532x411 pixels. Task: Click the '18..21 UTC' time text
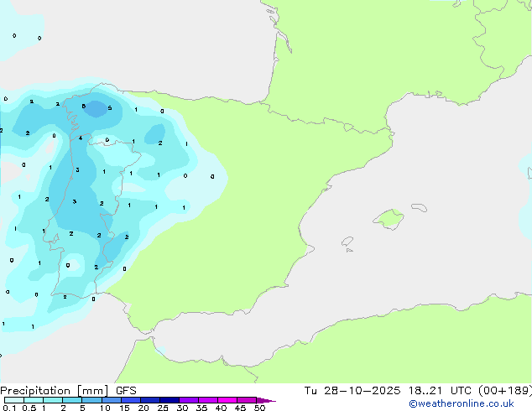440,391
